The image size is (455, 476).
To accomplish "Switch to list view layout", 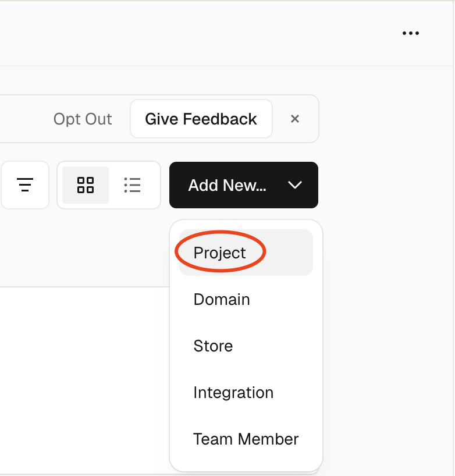I will point(132,185).
